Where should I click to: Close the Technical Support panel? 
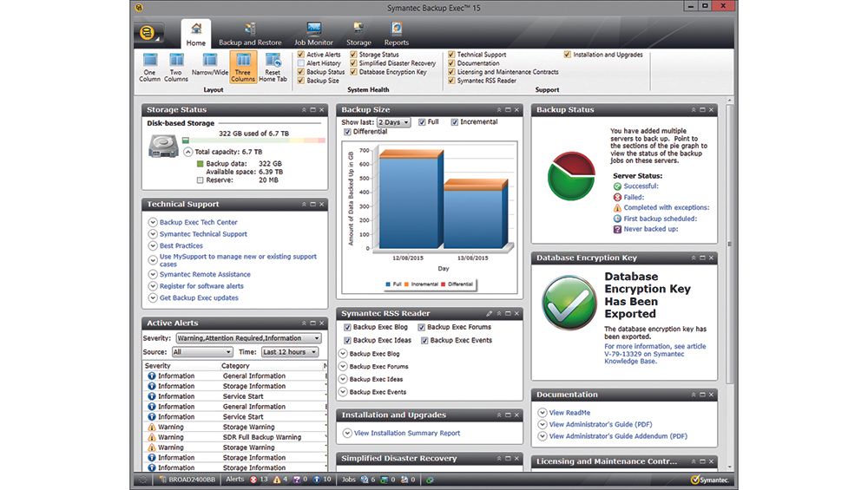pyautogui.click(x=322, y=205)
